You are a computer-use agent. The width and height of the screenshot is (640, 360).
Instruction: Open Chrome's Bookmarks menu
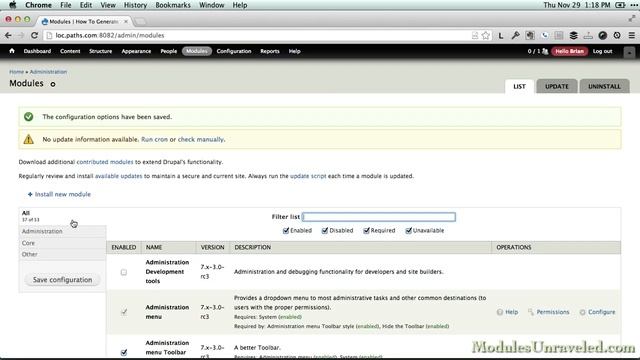pyautogui.click(x=173, y=5)
